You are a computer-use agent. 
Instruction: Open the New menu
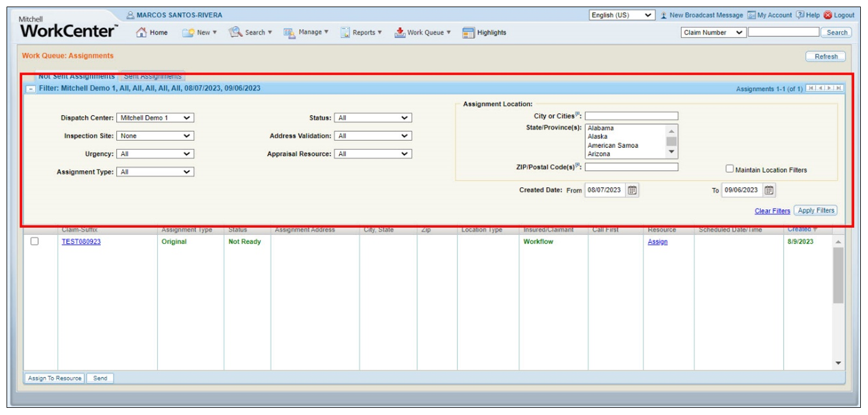(200, 33)
